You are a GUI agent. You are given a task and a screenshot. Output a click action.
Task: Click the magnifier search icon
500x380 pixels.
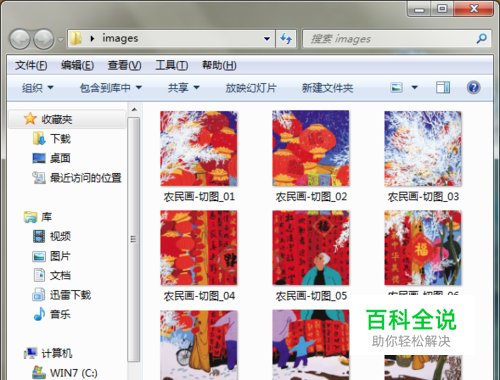point(481,39)
